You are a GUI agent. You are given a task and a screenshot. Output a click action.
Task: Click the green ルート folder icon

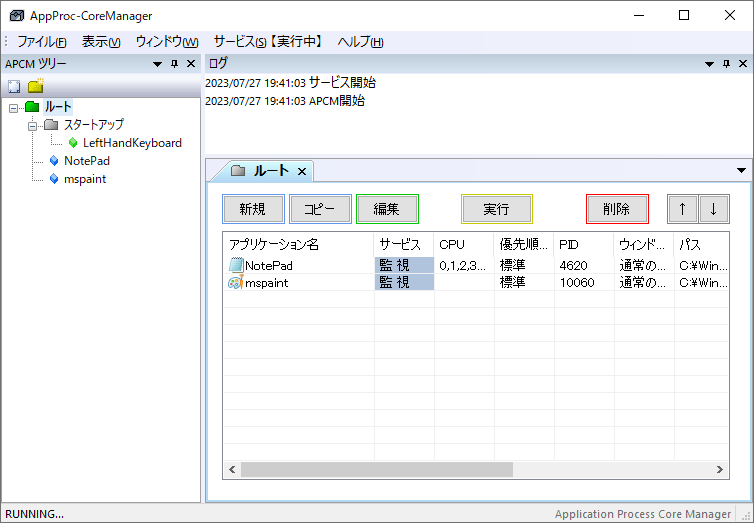[32, 107]
